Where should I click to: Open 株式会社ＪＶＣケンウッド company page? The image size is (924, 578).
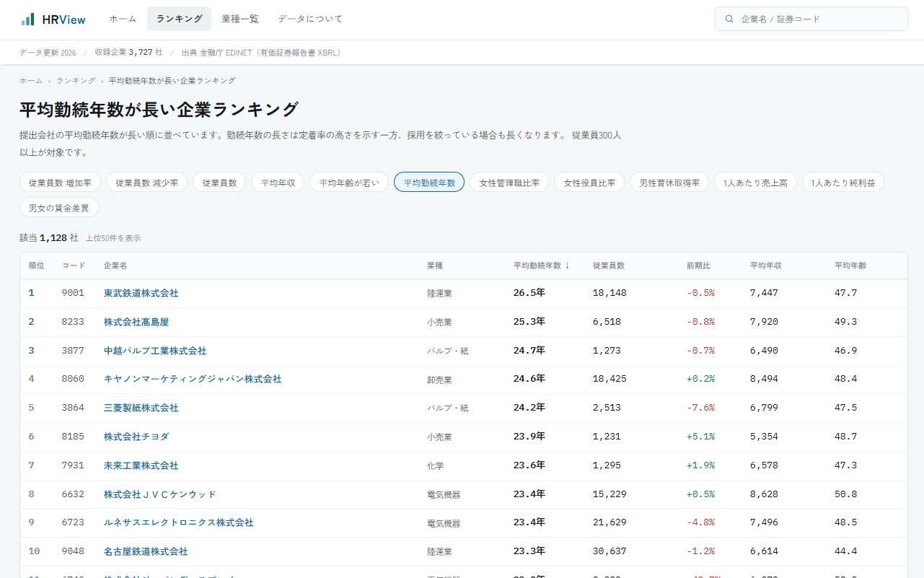(160, 494)
